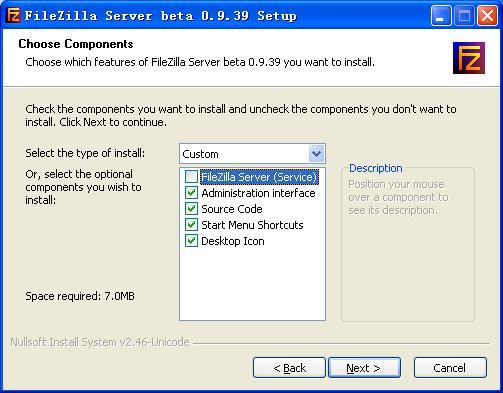The image size is (503, 393).
Task: Click the Choose Components heading
Action: click(x=76, y=44)
